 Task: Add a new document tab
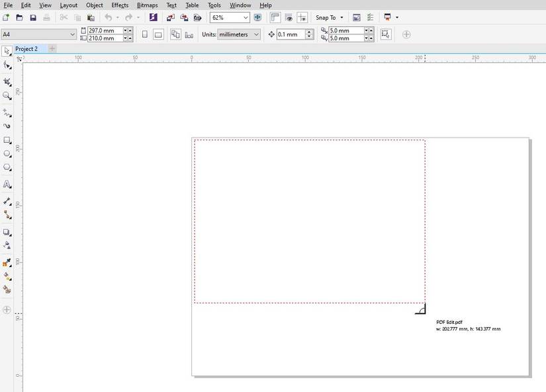pyautogui.click(x=52, y=49)
